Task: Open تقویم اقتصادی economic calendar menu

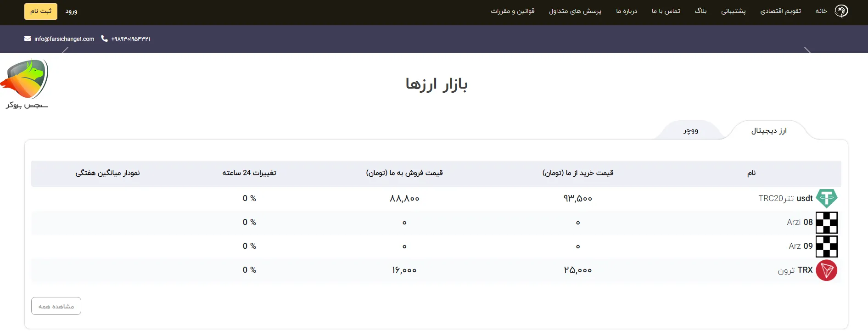Action: point(780,11)
